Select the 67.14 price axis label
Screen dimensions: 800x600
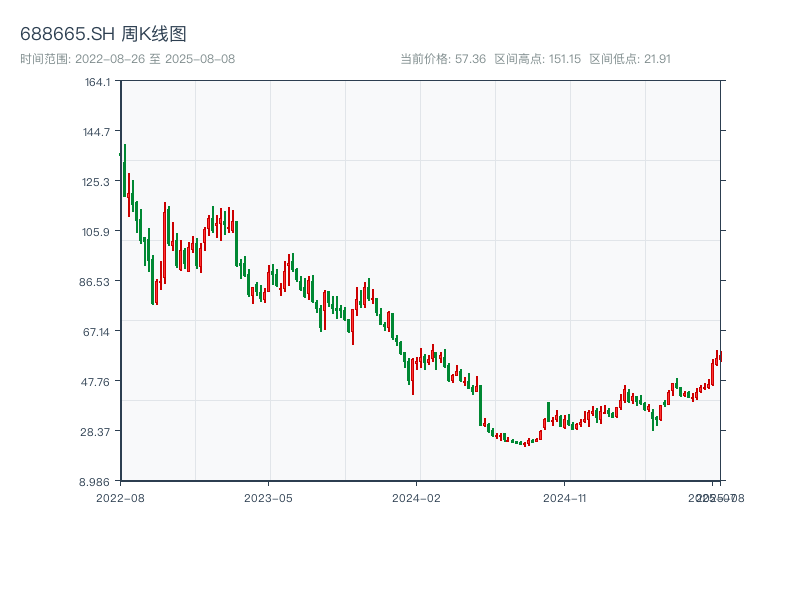(x=97, y=331)
